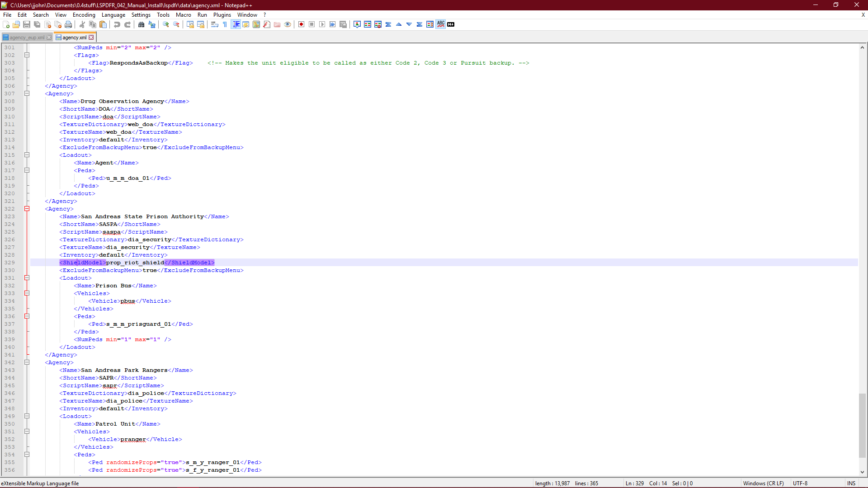The height and width of the screenshot is (488, 868).
Task: Click the Save file toolbar icon
Action: [27, 24]
